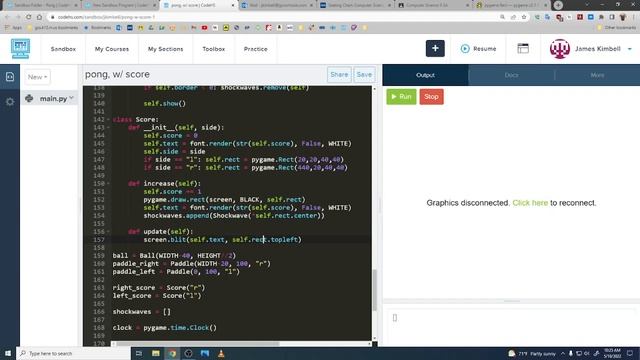Open File Explorer from the taskbar
The height and width of the screenshot is (360, 640).
tap(156, 353)
